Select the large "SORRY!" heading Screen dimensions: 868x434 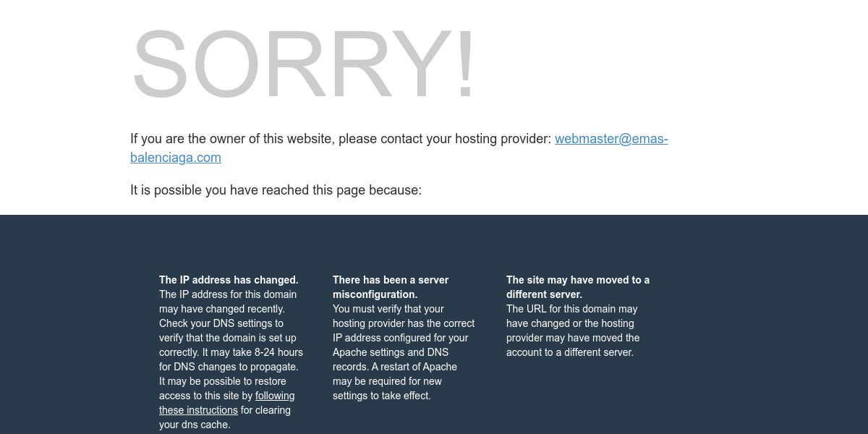point(304,64)
